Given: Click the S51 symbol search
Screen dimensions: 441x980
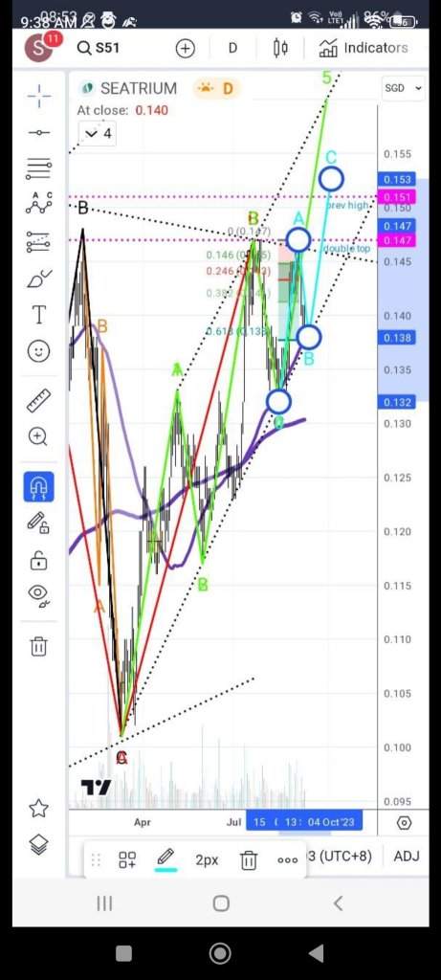Looking at the screenshot, I should (x=99, y=48).
